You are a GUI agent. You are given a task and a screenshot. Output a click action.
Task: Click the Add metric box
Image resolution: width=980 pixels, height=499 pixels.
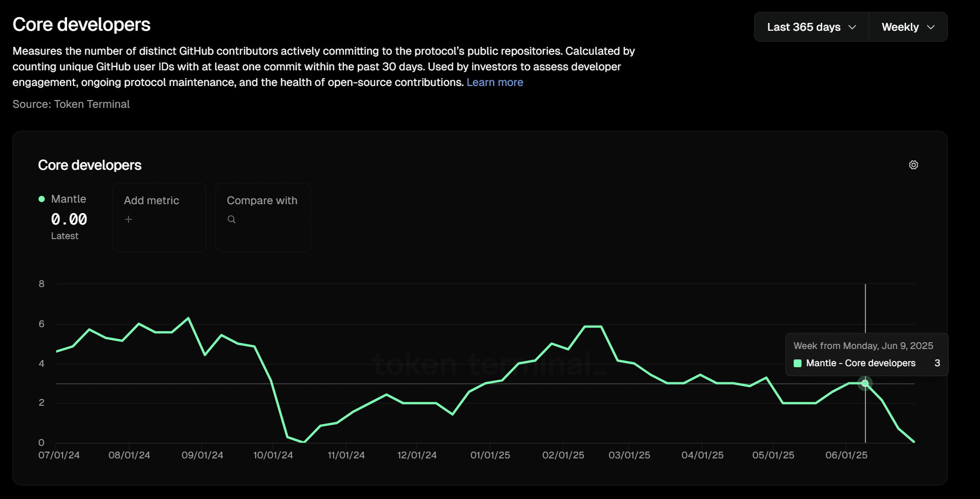click(x=159, y=217)
